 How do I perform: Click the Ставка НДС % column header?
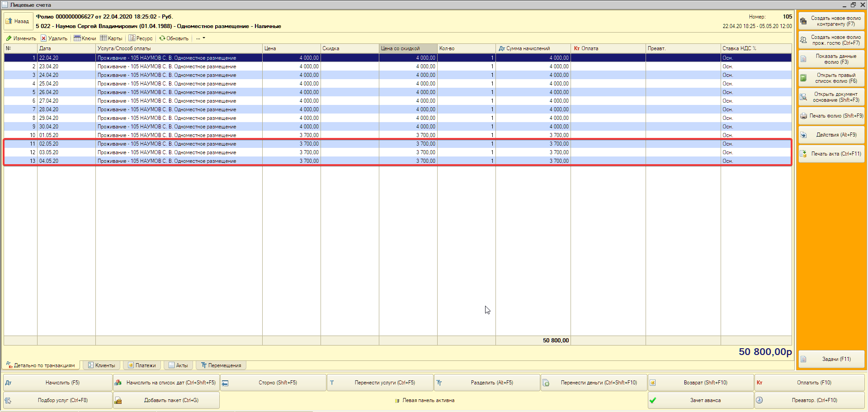click(756, 48)
